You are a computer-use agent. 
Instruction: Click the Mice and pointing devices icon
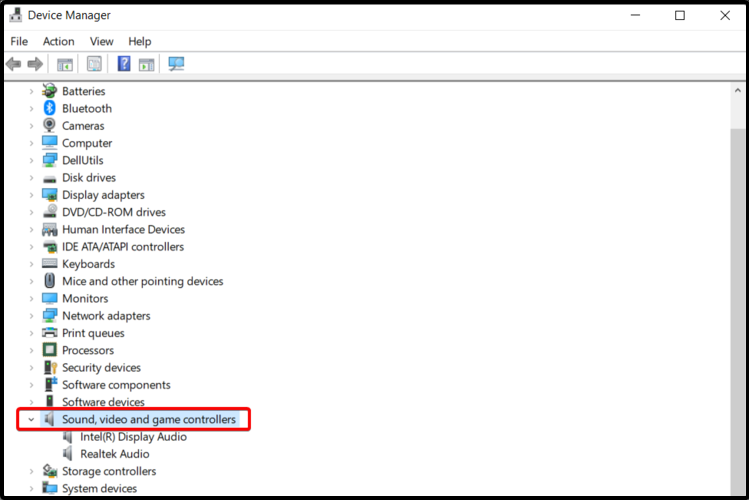(x=49, y=281)
